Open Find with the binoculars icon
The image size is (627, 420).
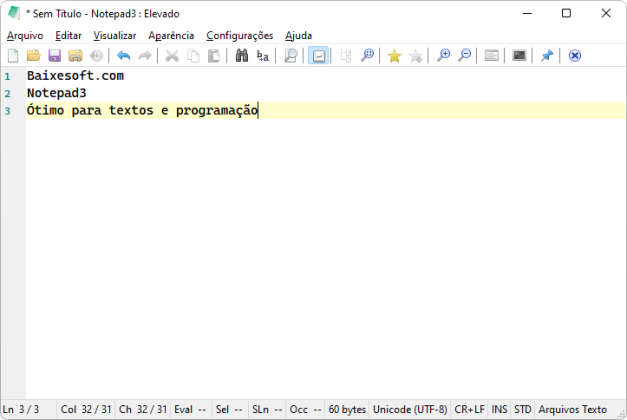coord(242,56)
